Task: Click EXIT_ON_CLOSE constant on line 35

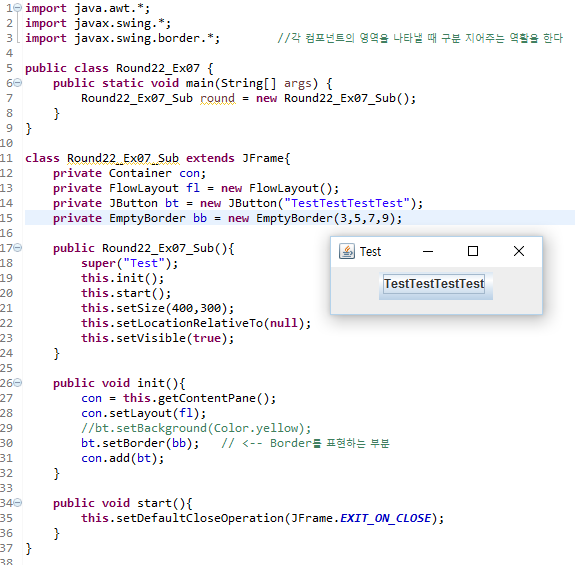Action: tap(385, 518)
